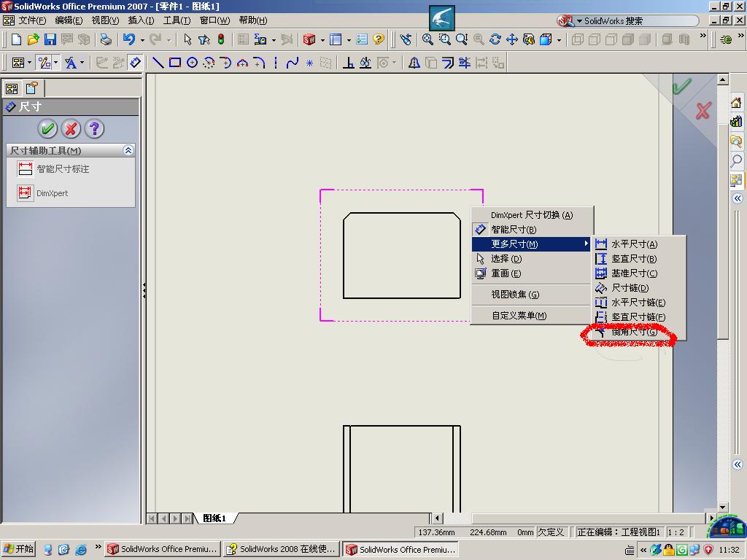Collapse the 尺寸辅助工具(M) section
Image resolution: width=747 pixels, height=560 pixels.
pos(128,150)
